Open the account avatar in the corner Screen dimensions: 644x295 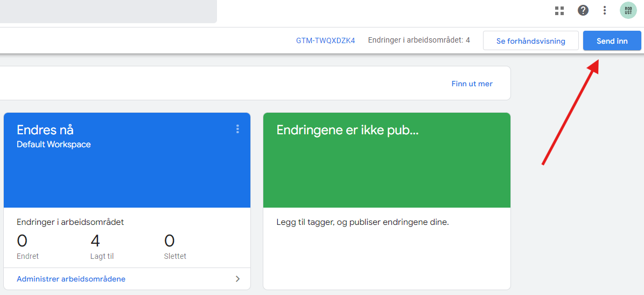pyautogui.click(x=628, y=10)
